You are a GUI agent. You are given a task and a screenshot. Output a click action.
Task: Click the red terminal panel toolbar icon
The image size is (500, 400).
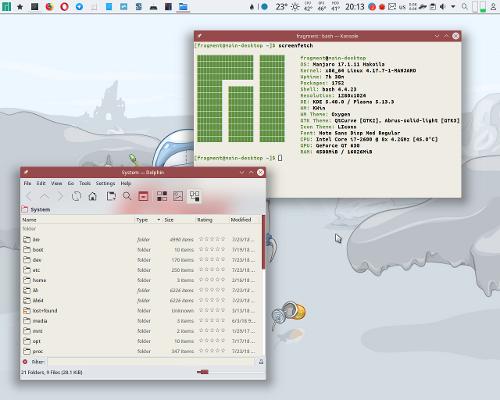143,196
